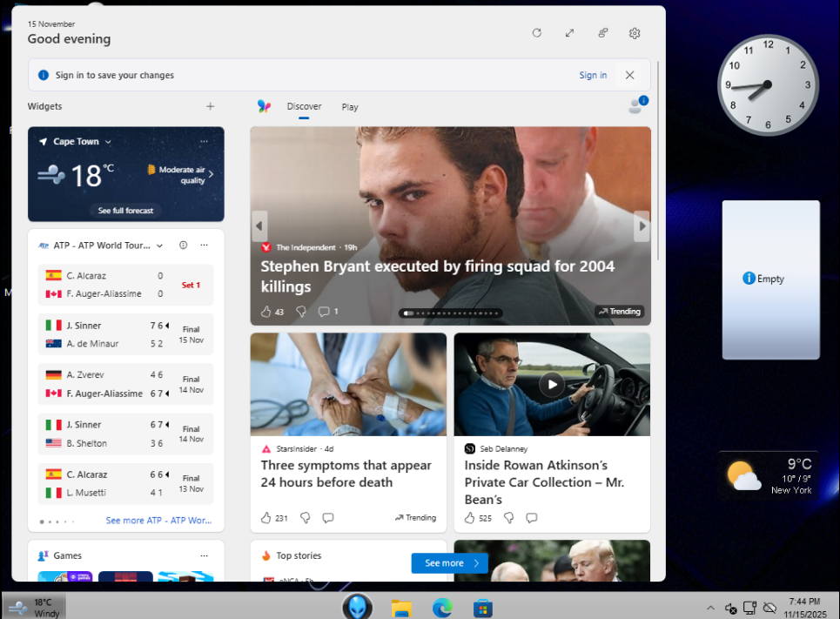Viewport: 840px width, 619px height.
Task: Open Sinner vs de Minaur match result
Action: pyautogui.click(x=125, y=334)
